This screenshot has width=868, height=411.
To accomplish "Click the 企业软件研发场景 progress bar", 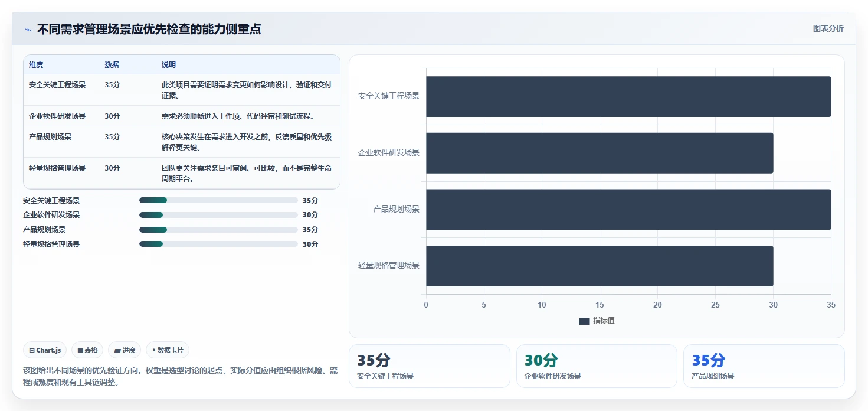I will click(x=218, y=215).
